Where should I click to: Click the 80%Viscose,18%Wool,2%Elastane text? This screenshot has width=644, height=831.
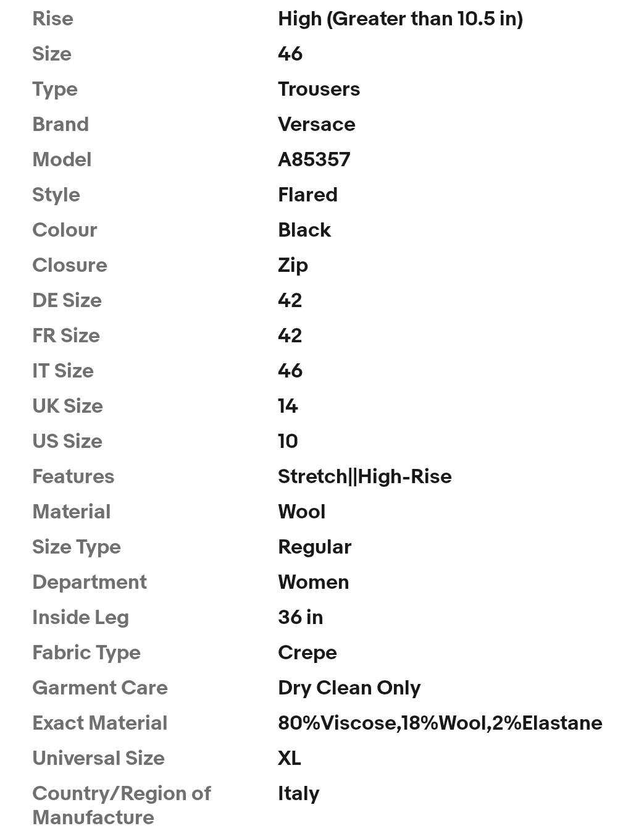click(x=440, y=723)
